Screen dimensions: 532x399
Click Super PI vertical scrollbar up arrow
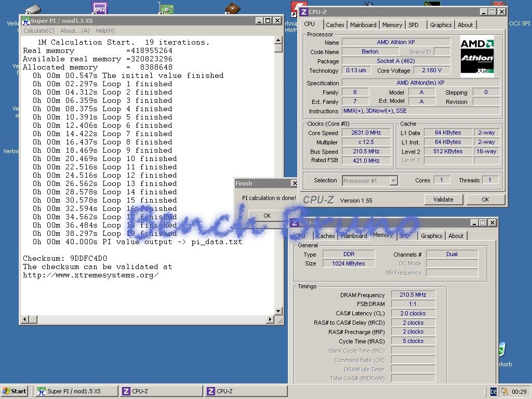(278, 41)
